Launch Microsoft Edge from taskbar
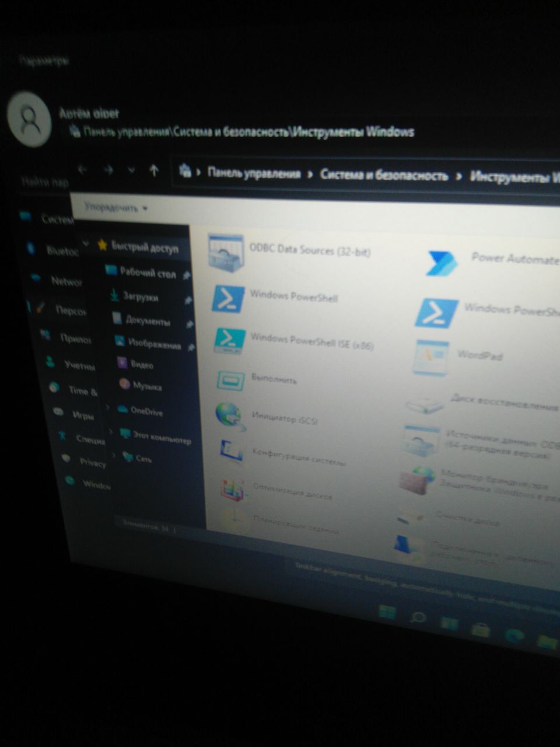 514,636
